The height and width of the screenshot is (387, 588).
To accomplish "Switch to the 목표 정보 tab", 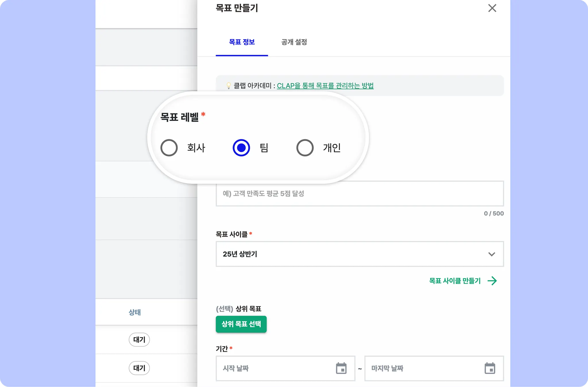I will (242, 42).
